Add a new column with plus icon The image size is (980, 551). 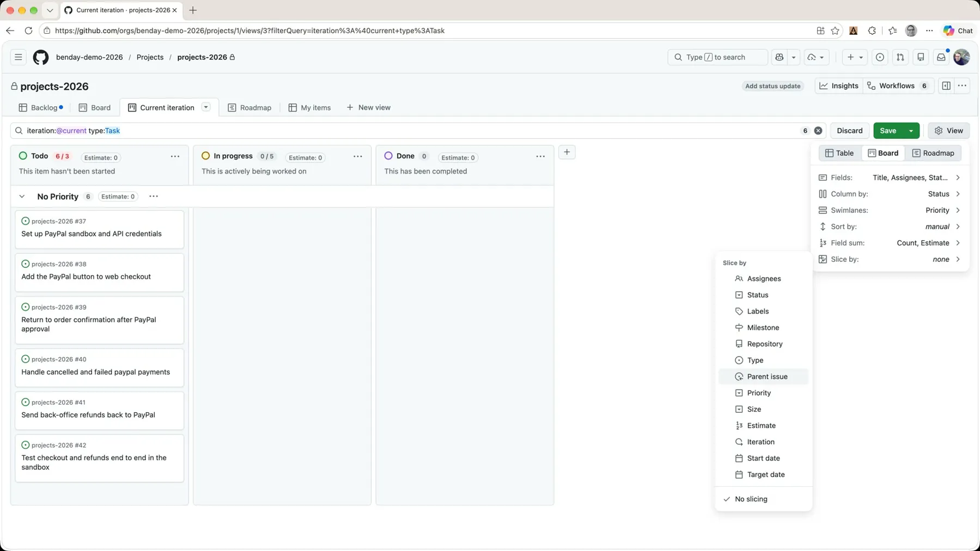tap(567, 152)
